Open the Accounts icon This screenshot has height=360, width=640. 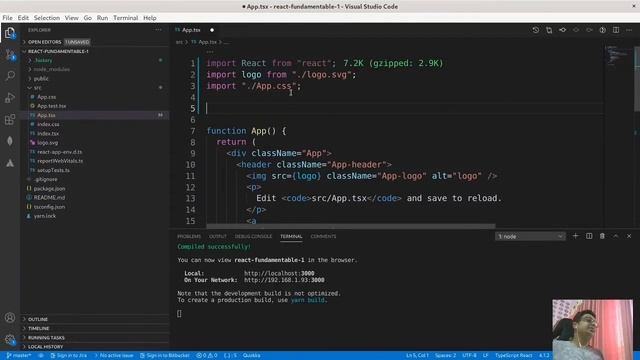point(10,318)
